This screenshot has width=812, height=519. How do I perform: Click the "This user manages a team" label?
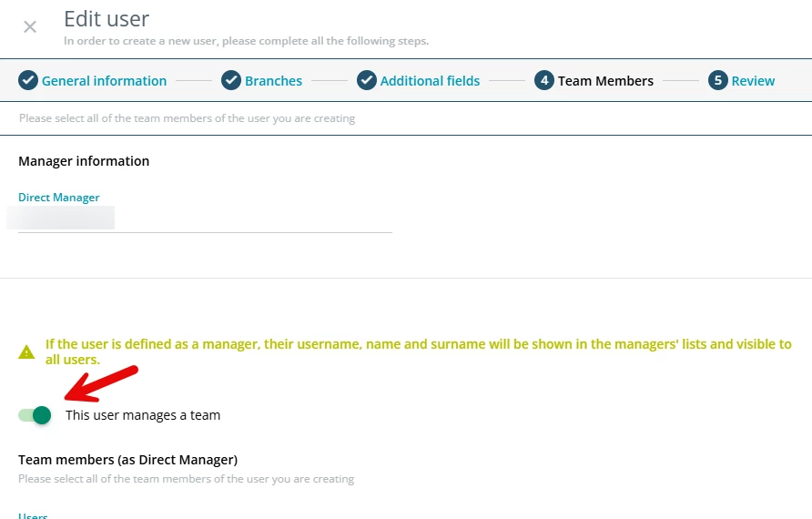[143, 415]
